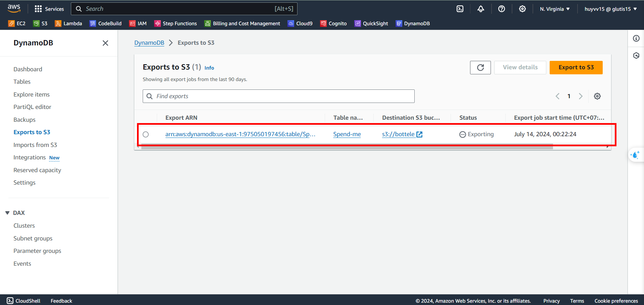Refresh the exports list
This screenshot has height=305, width=644.
click(x=480, y=67)
